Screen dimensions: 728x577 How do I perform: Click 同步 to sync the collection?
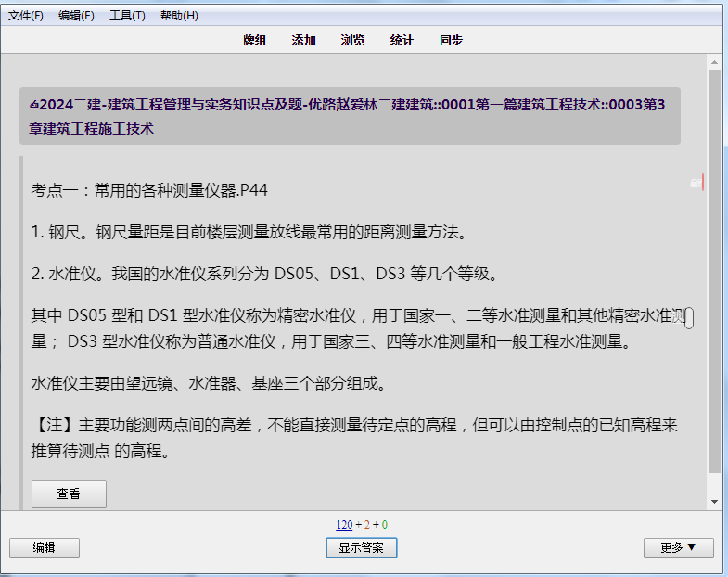point(451,41)
